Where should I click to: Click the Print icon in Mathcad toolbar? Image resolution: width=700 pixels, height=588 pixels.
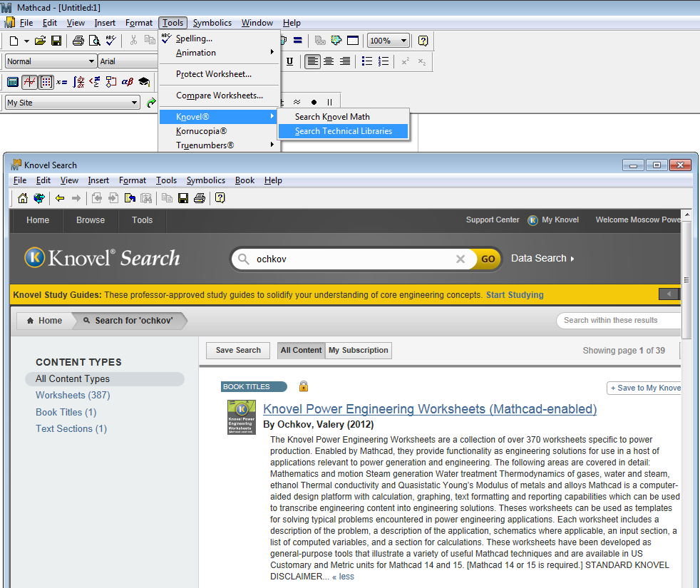(78, 41)
